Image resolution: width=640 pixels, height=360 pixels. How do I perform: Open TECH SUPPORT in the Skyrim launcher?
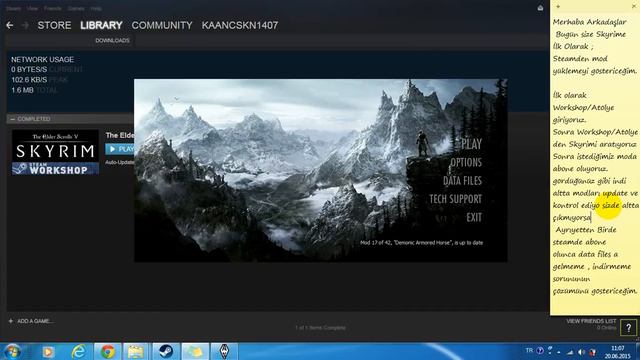(456, 199)
